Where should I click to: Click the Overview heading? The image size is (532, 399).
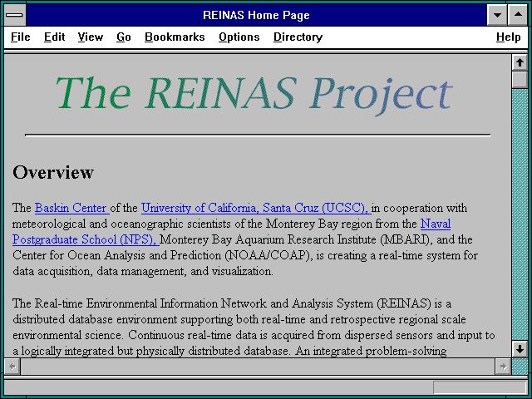coord(53,172)
